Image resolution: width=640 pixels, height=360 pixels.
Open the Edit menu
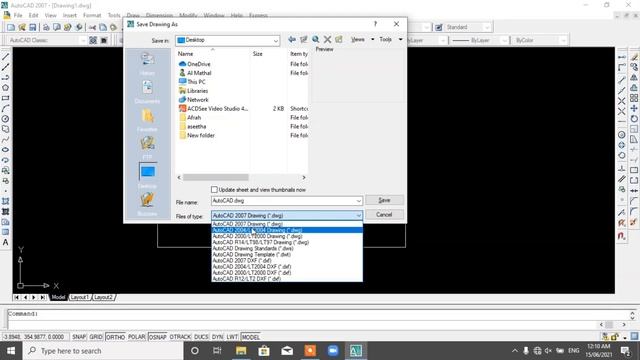pyautogui.click(x=33, y=16)
